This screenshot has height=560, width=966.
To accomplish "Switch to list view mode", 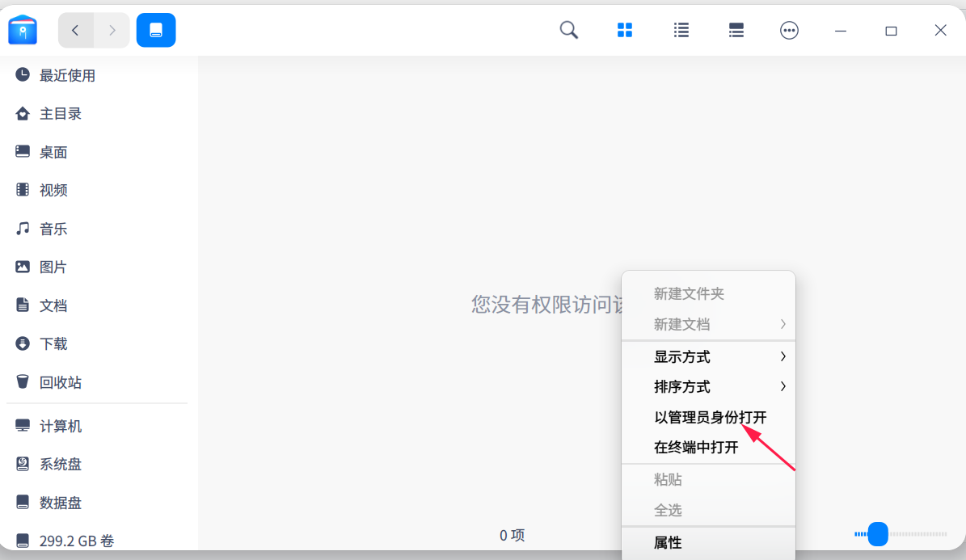I will click(x=681, y=30).
